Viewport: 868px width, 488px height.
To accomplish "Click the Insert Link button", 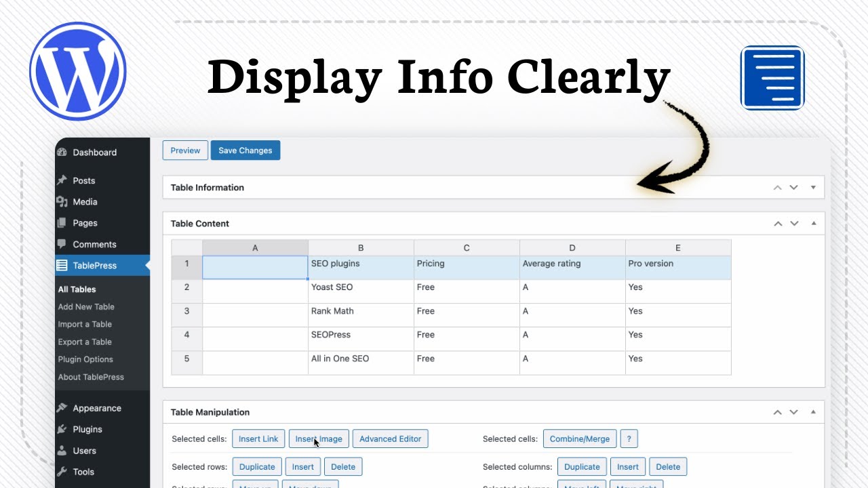I will click(x=258, y=439).
